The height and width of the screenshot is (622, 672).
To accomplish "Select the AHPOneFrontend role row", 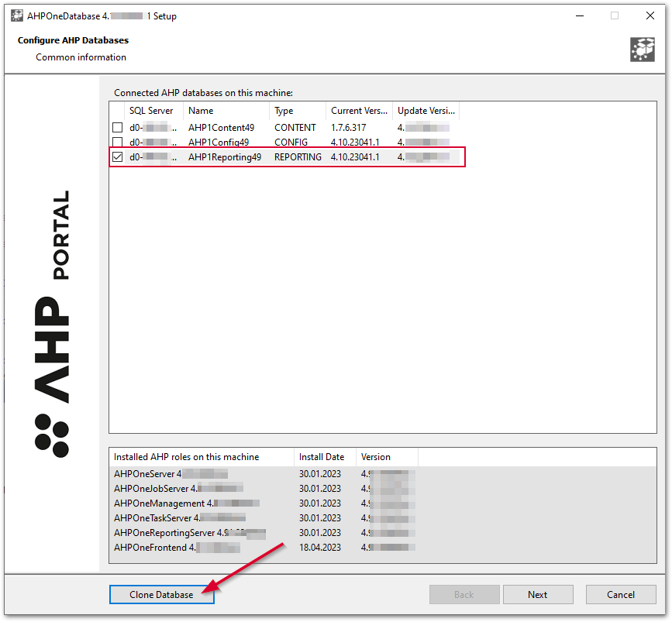I will [382, 548].
